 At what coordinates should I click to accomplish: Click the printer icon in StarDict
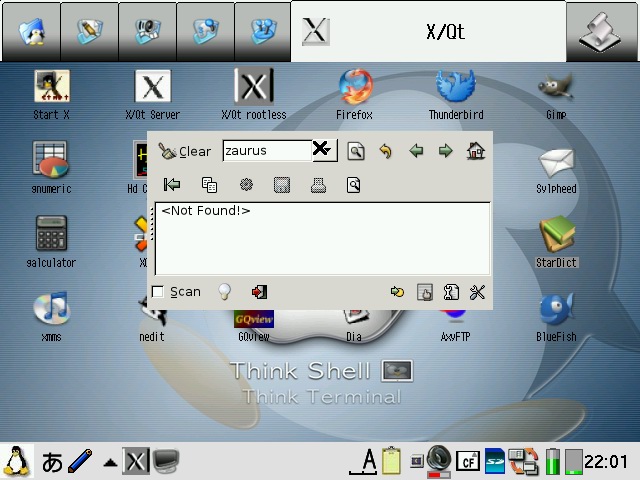coord(318,185)
